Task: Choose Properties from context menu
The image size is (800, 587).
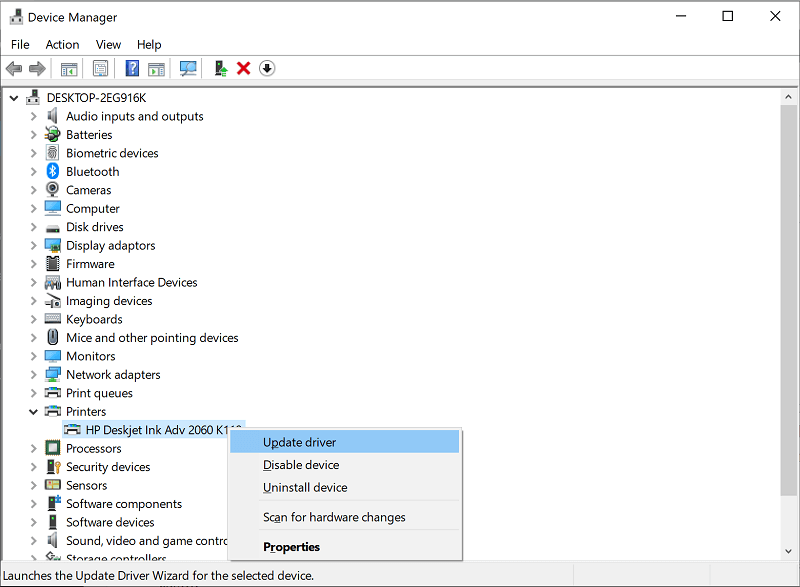Action: pyautogui.click(x=344, y=546)
